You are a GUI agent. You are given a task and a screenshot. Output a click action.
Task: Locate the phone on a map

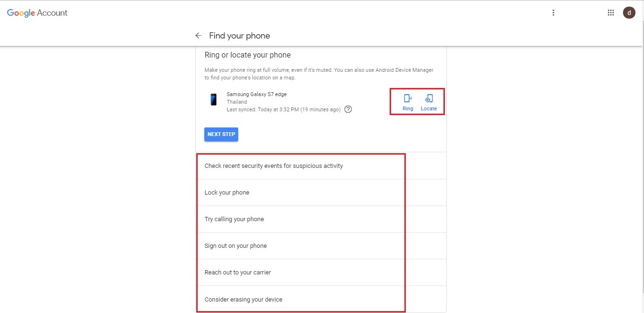coord(429,102)
